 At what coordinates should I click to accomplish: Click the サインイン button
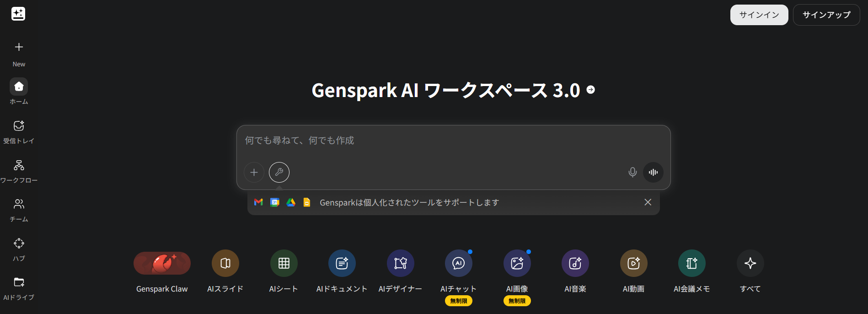759,15
